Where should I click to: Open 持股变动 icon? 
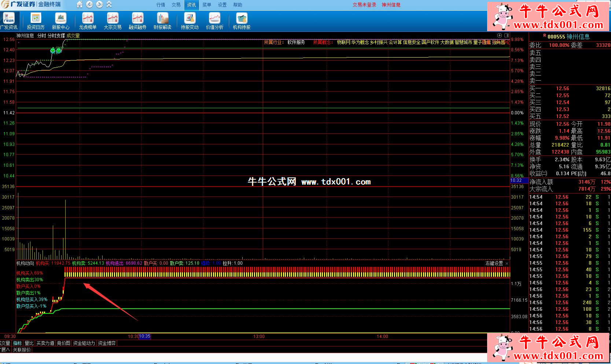[x=189, y=21]
